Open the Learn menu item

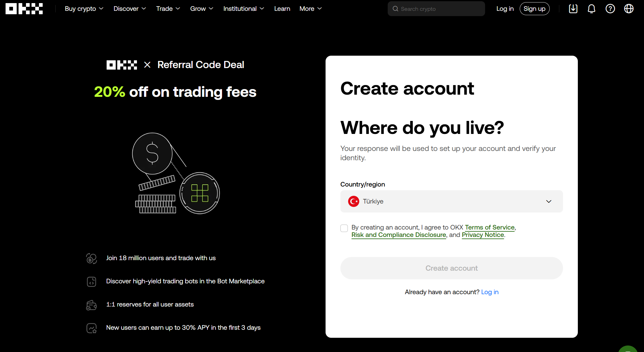coord(282,9)
